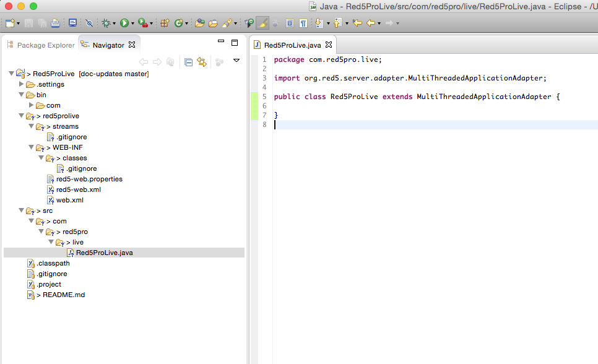Expand the com folder under bin
The width and height of the screenshot is (598, 364).
(32, 105)
